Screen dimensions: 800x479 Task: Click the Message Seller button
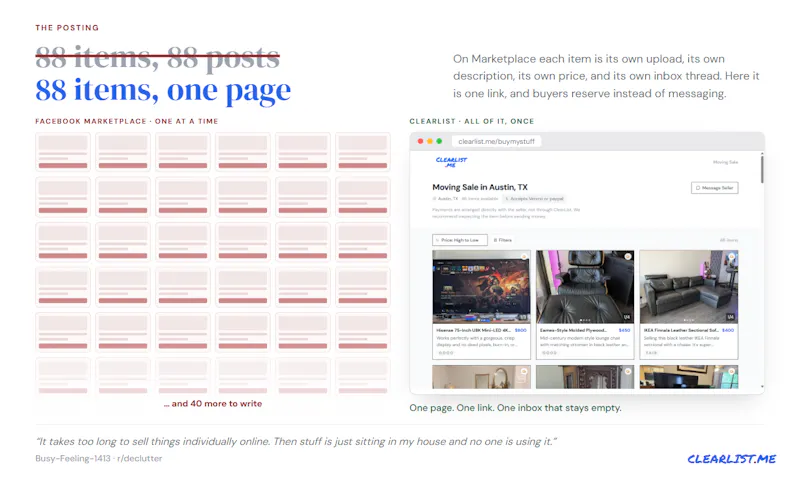click(714, 188)
